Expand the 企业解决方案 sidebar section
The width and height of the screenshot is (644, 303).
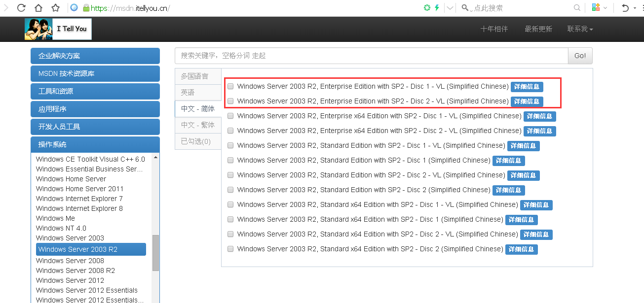95,56
